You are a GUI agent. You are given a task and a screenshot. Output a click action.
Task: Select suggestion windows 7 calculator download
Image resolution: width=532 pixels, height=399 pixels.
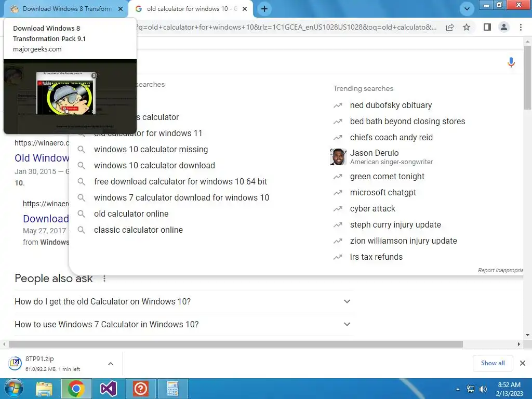pyautogui.click(x=181, y=197)
